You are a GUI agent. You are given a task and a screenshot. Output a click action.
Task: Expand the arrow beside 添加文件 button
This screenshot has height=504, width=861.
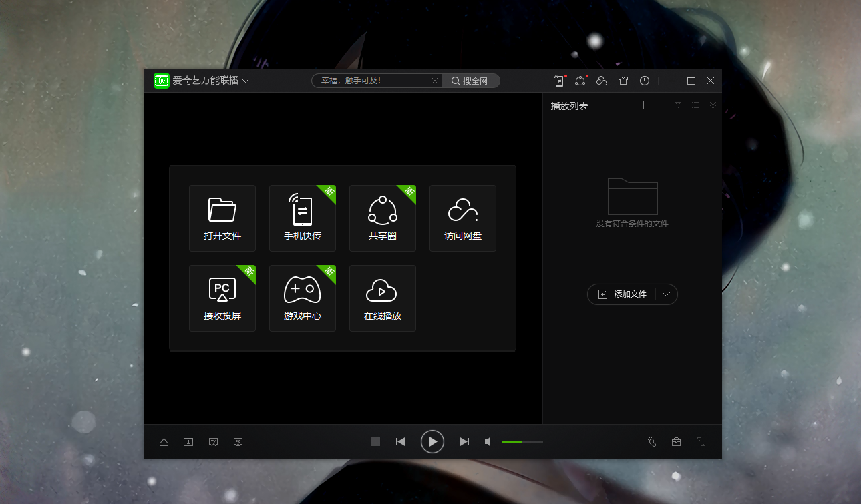[x=666, y=294]
